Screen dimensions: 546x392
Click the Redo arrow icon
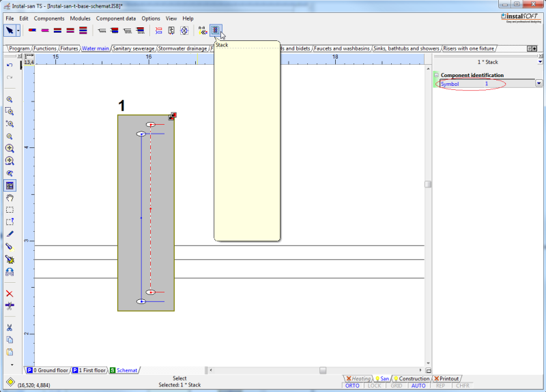point(10,77)
